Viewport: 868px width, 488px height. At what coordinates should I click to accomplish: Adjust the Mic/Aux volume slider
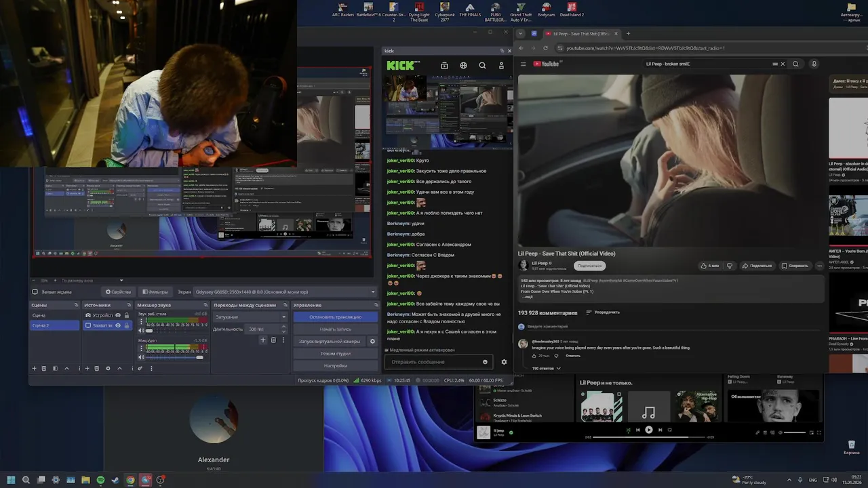(174, 357)
